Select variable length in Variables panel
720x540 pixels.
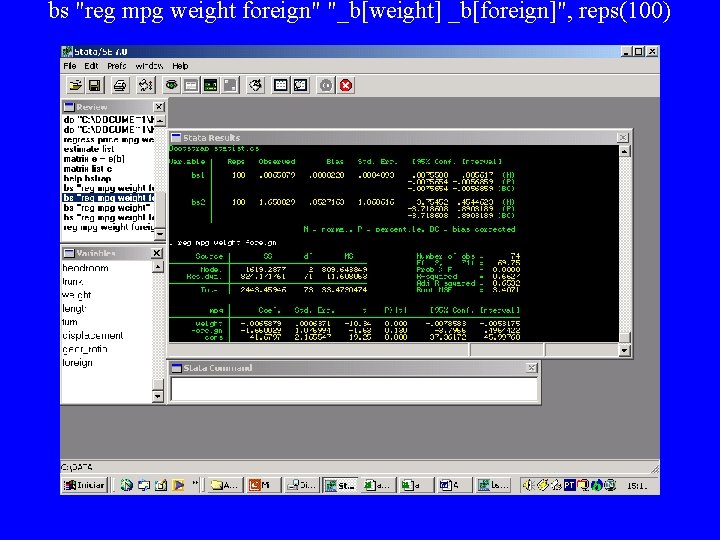[x=74, y=309]
